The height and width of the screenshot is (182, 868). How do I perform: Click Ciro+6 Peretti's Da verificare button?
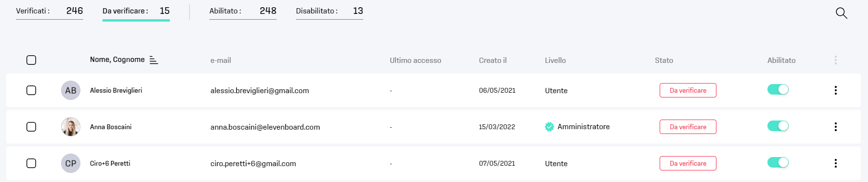coord(688,163)
